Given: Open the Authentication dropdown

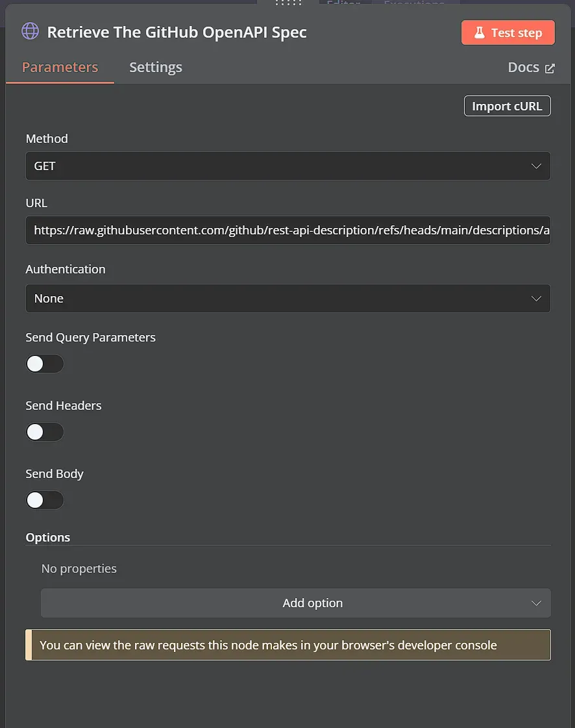Looking at the screenshot, I should [x=287, y=298].
